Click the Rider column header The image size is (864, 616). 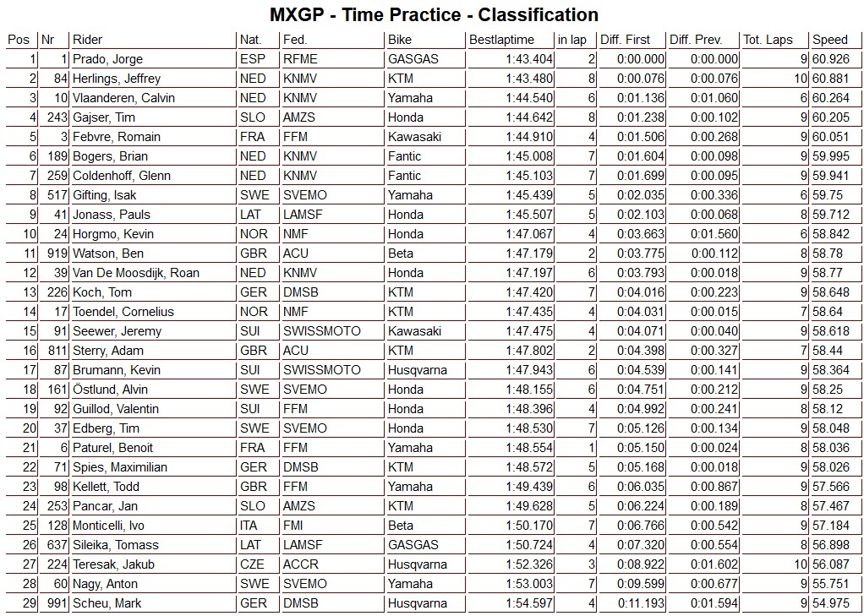[88, 40]
